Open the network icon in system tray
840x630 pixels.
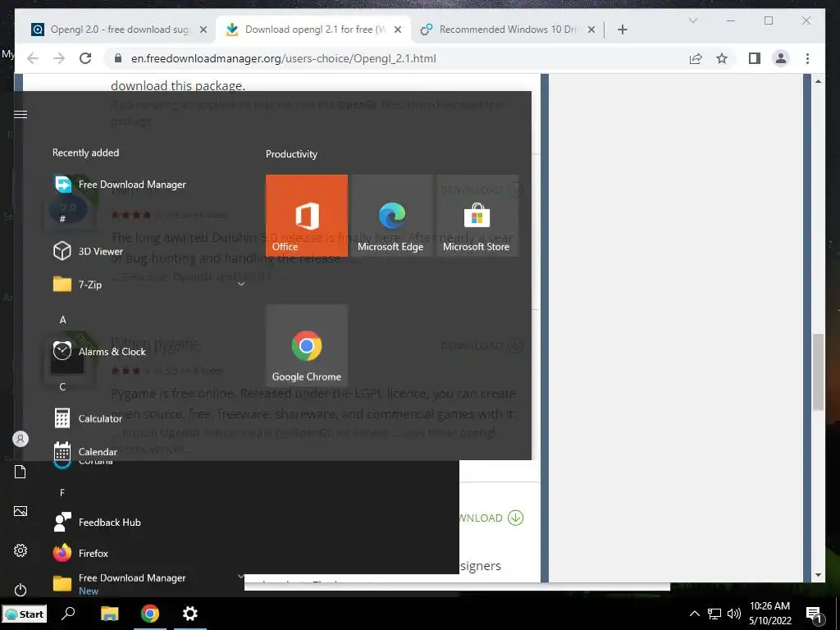pyautogui.click(x=714, y=614)
